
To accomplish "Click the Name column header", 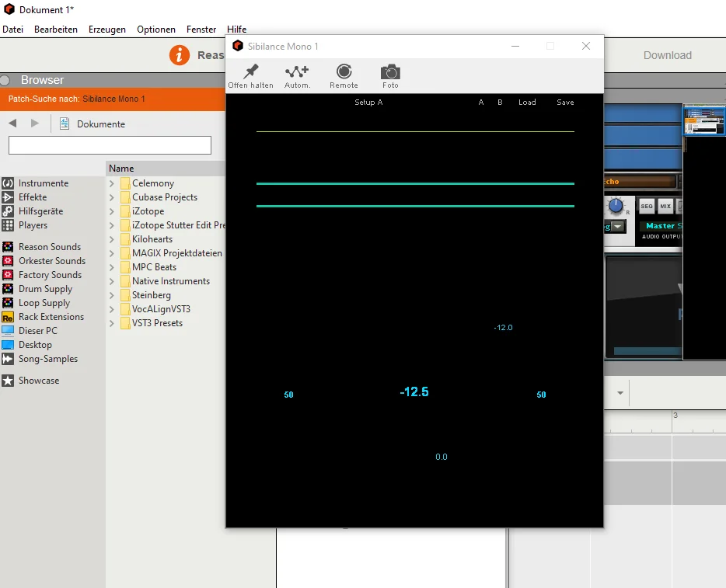I will (x=166, y=169).
